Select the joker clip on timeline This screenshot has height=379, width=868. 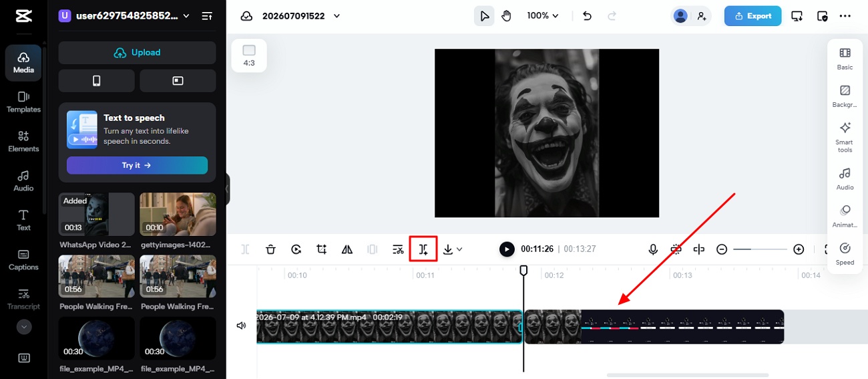point(389,326)
